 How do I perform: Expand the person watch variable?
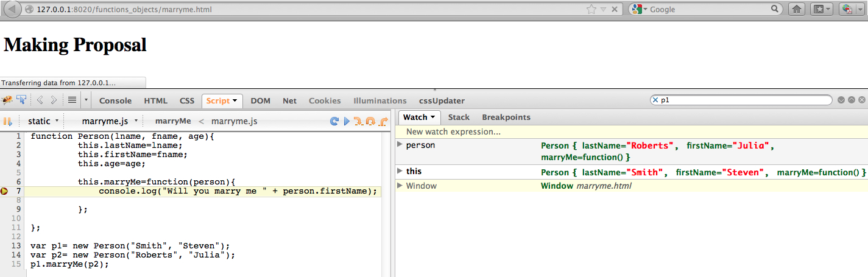click(400, 144)
